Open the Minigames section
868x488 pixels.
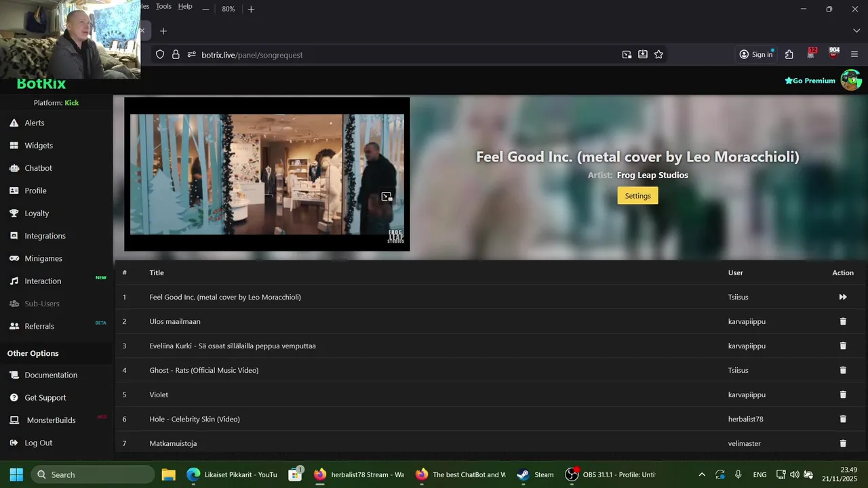43,258
